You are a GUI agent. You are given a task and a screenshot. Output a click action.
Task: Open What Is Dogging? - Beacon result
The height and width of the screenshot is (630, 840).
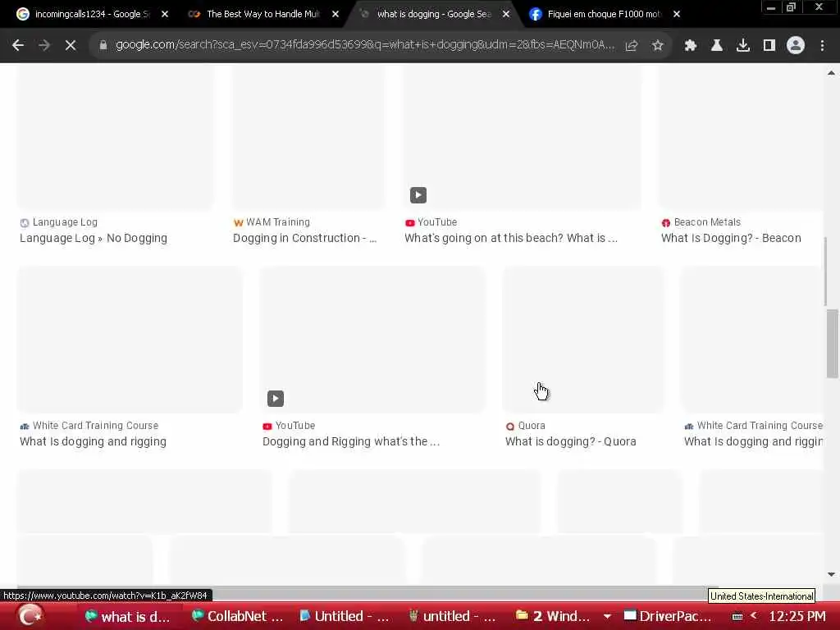click(x=731, y=238)
